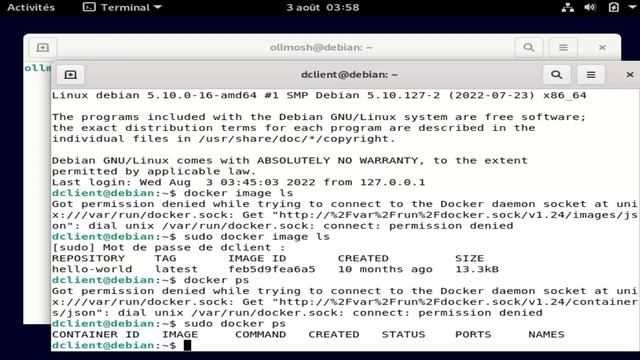Open the Terminal application menu

122,7
